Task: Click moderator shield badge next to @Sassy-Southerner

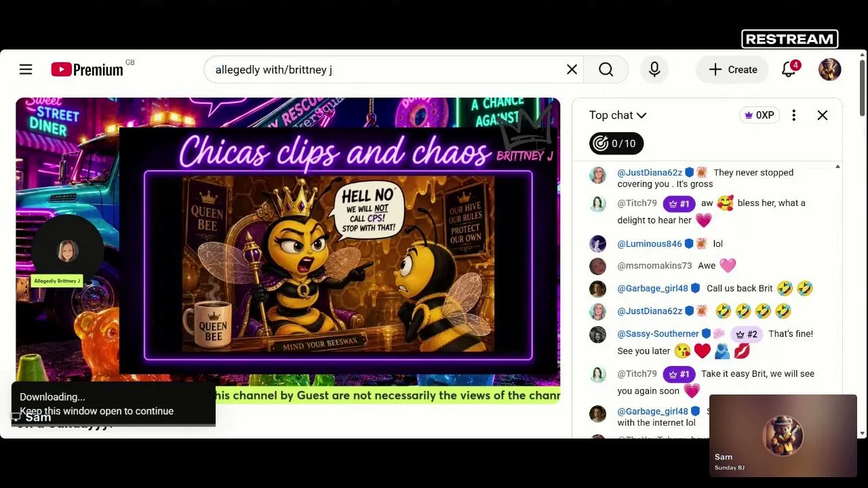Action: [x=706, y=333]
